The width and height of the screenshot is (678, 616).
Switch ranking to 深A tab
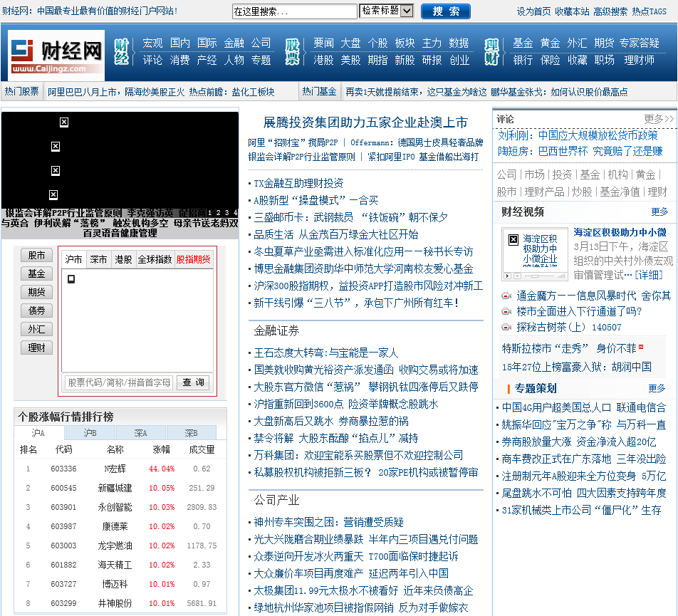140,433
